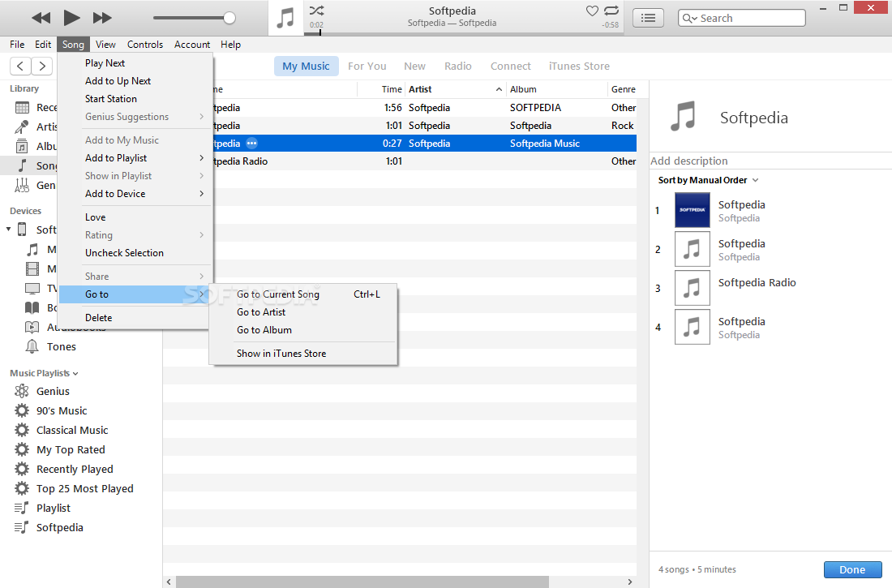This screenshot has width=892, height=588.
Task: Switch to the iTunes Store tab
Action: (x=579, y=66)
